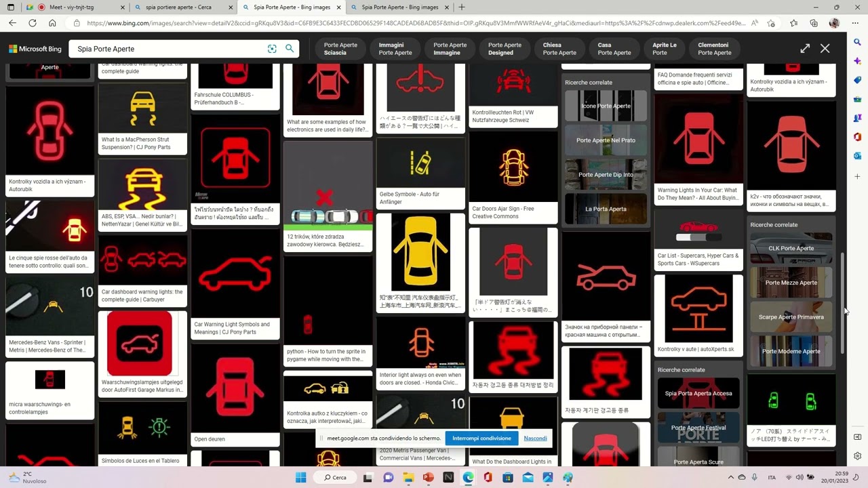Expand the image viewer to full screen
Screen dimensions: 868x488
point(805,49)
